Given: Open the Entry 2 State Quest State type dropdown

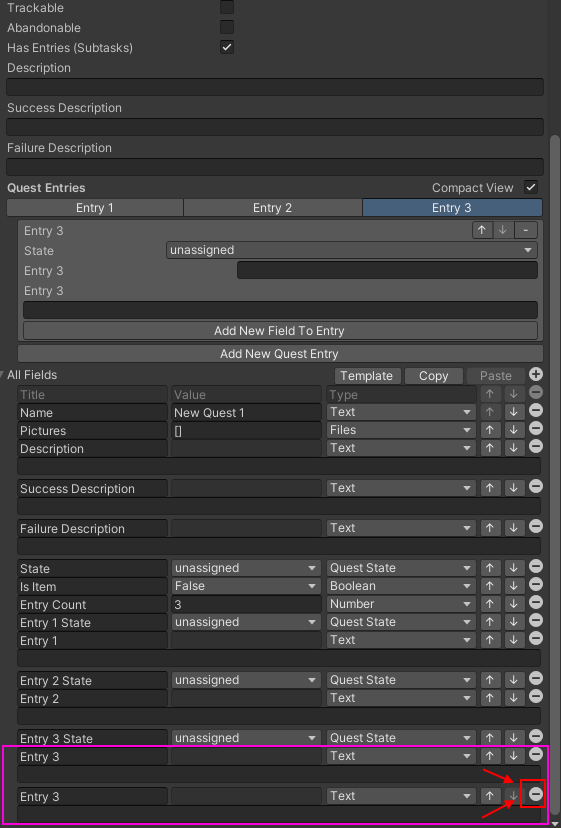Looking at the screenshot, I should point(401,680).
